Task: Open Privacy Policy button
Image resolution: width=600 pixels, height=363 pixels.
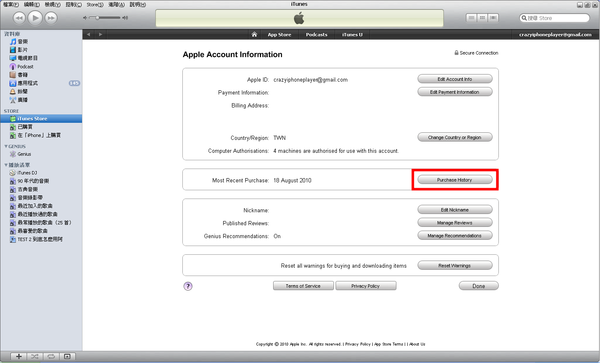Action: coord(366,286)
